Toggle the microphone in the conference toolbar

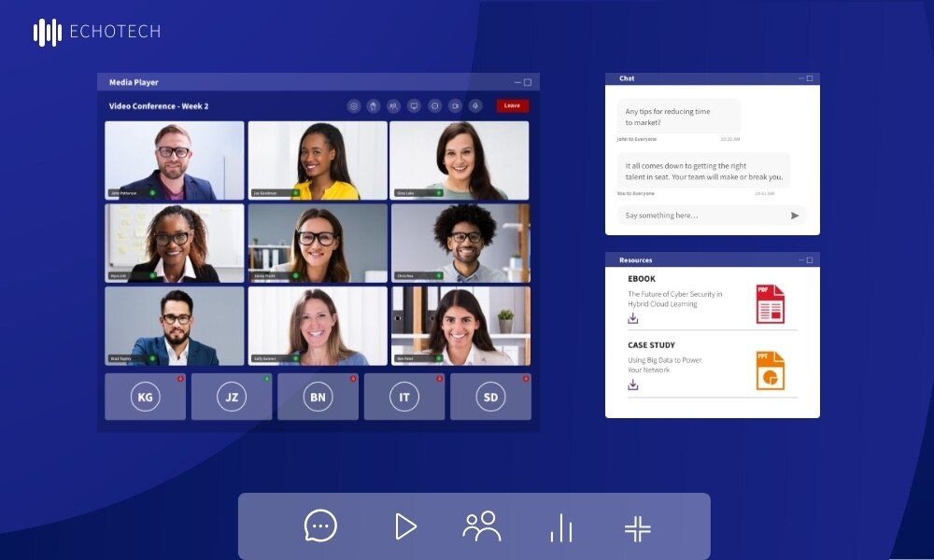(475, 105)
